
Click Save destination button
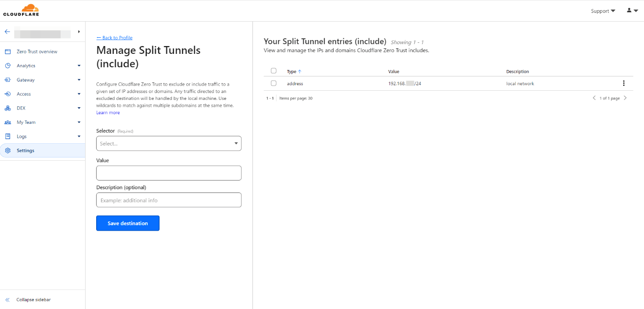[x=128, y=223]
